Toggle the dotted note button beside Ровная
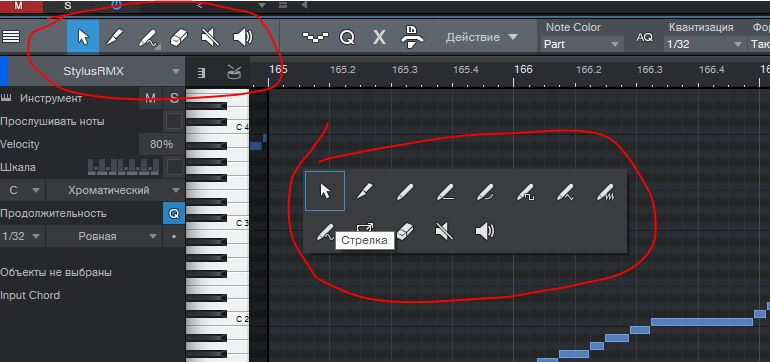Image resolution: width=770 pixels, height=362 pixels. click(x=174, y=236)
